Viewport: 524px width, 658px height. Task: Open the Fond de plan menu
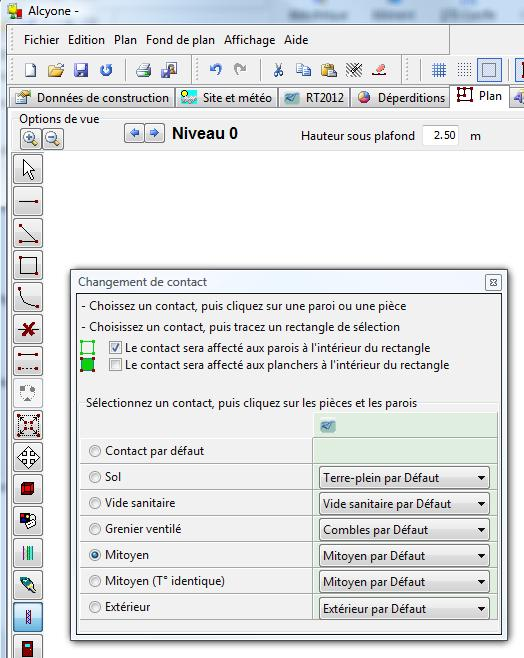pos(180,40)
